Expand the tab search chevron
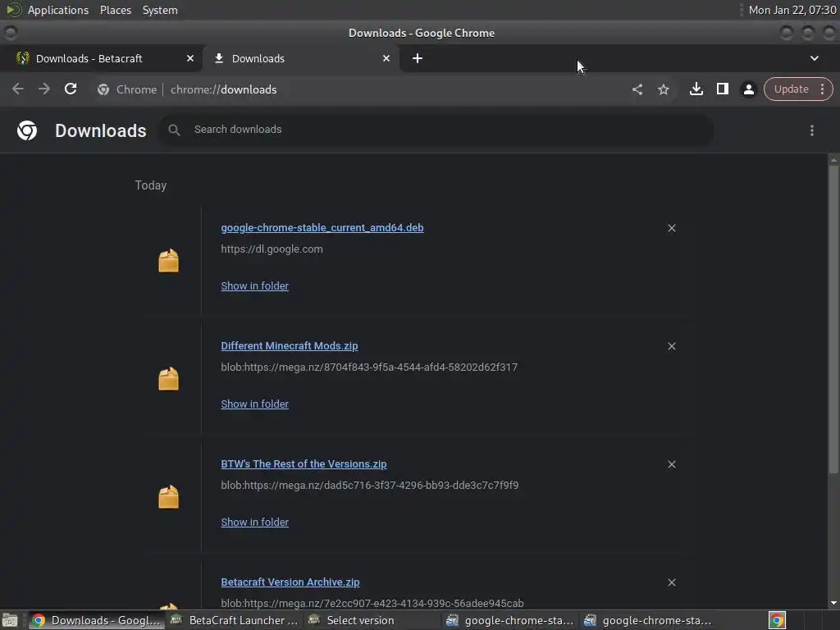840x630 pixels. (x=814, y=58)
